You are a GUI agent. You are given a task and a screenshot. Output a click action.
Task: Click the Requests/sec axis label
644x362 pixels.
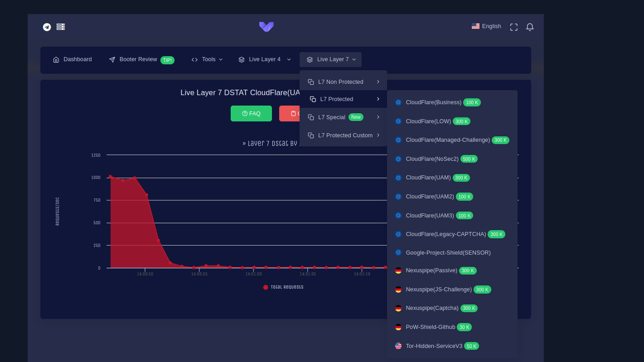pyautogui.click(x=57, y=211)
